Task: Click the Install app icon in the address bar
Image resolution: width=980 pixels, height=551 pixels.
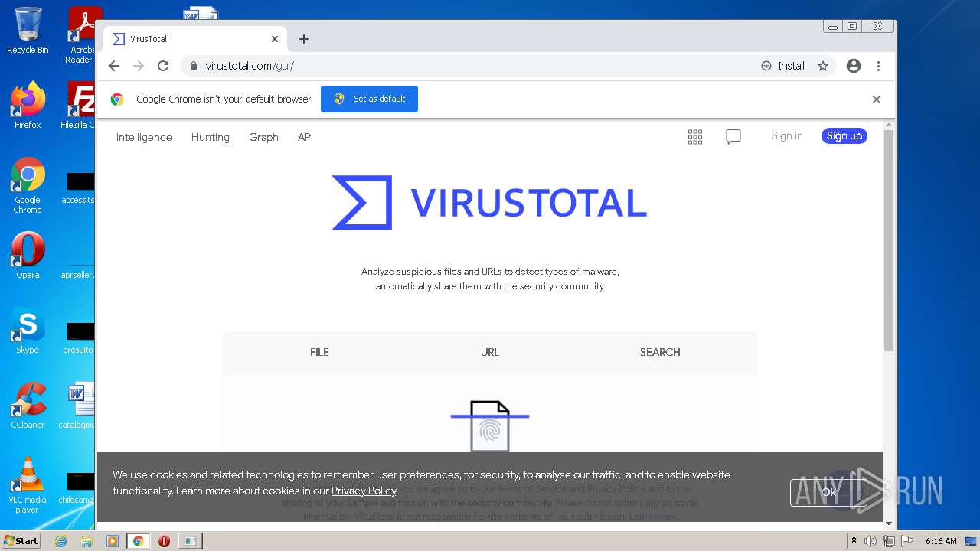Action: (x=782, y=66)
